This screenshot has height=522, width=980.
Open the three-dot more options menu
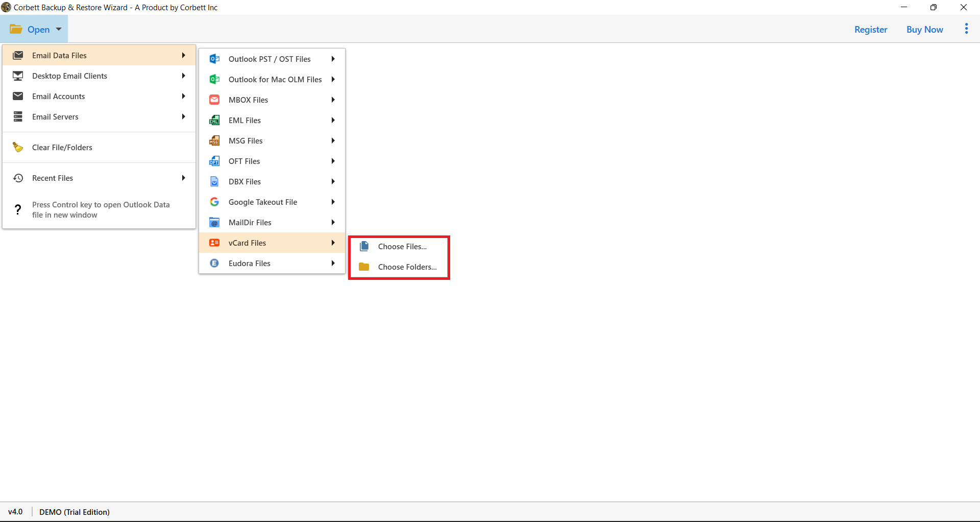[x=966, y=29]
